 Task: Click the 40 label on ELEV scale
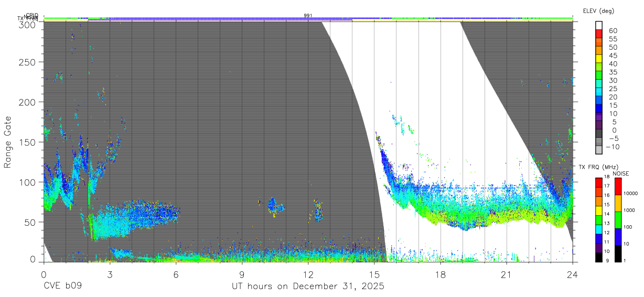pos(613,64)
